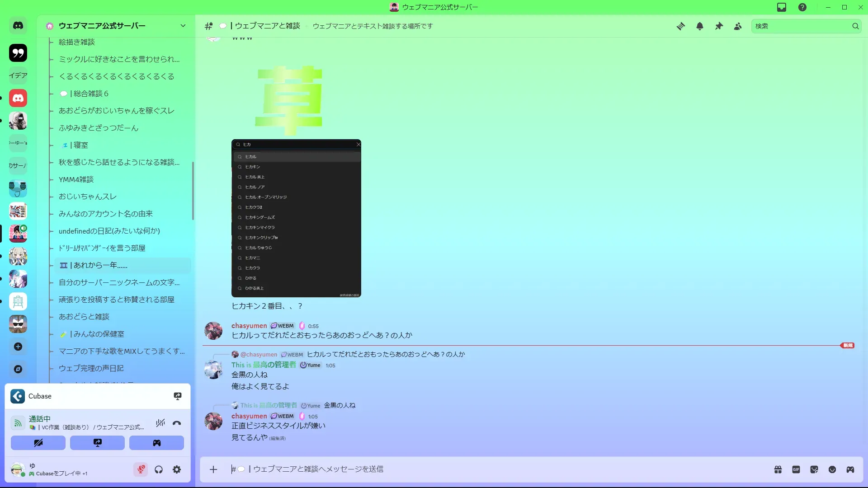
Task: Toggle the microphone mute button
Action: pyautogui.click(x=141, y=469)
